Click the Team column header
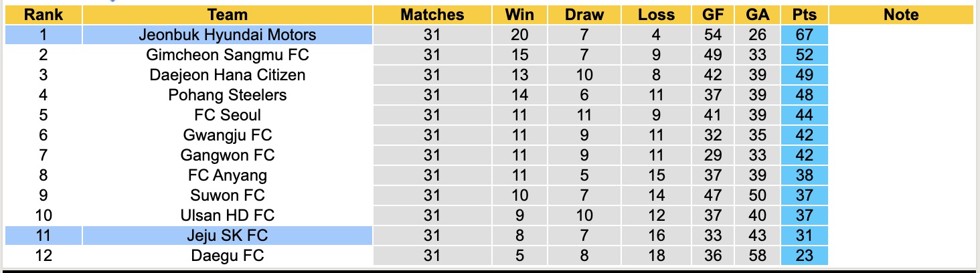 click(x=228, y=15)
